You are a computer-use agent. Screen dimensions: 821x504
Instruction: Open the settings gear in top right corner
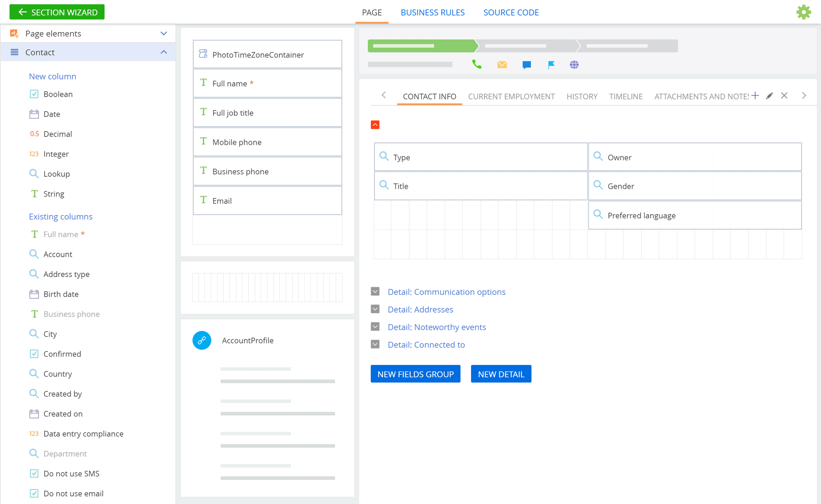click(x=804, y=12)
